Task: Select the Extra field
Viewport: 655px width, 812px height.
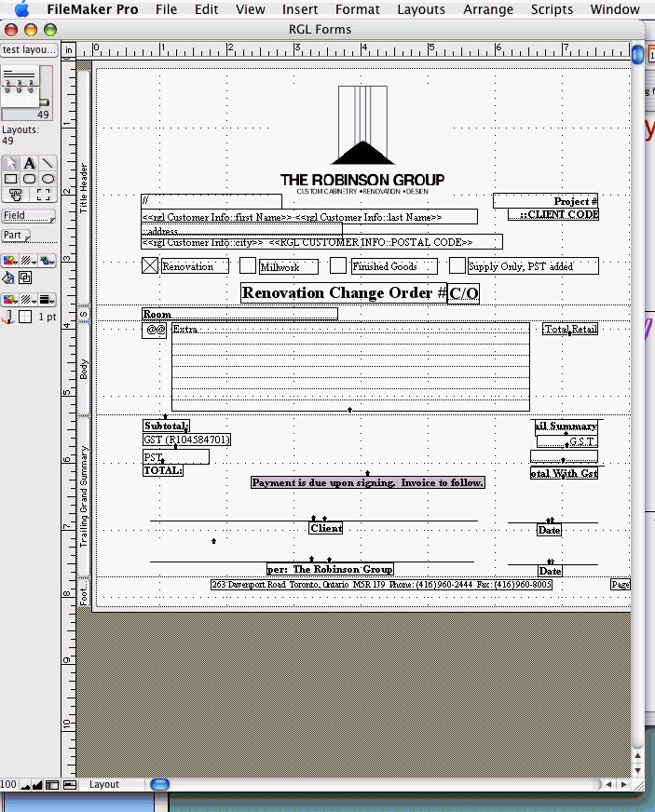Action: [x=350, y=367]
